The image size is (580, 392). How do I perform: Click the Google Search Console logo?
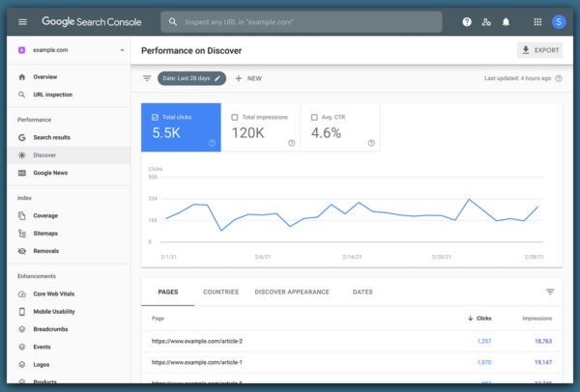(92, 22)
